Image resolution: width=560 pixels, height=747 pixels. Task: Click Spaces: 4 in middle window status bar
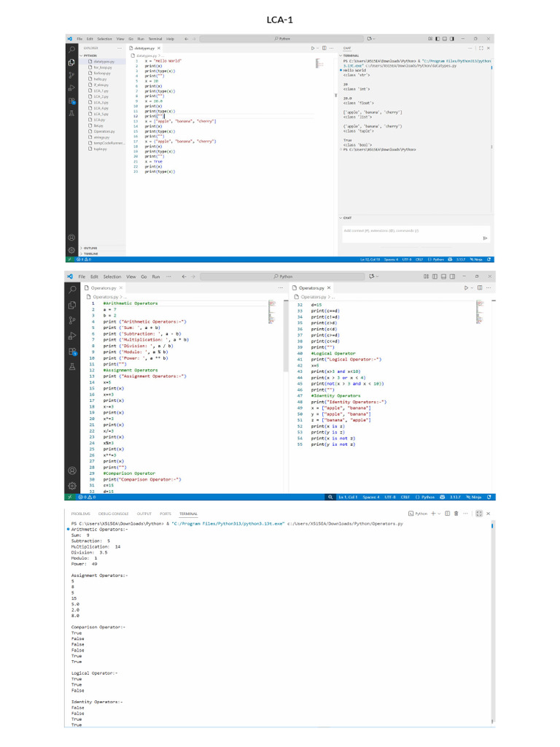(371, 497)
